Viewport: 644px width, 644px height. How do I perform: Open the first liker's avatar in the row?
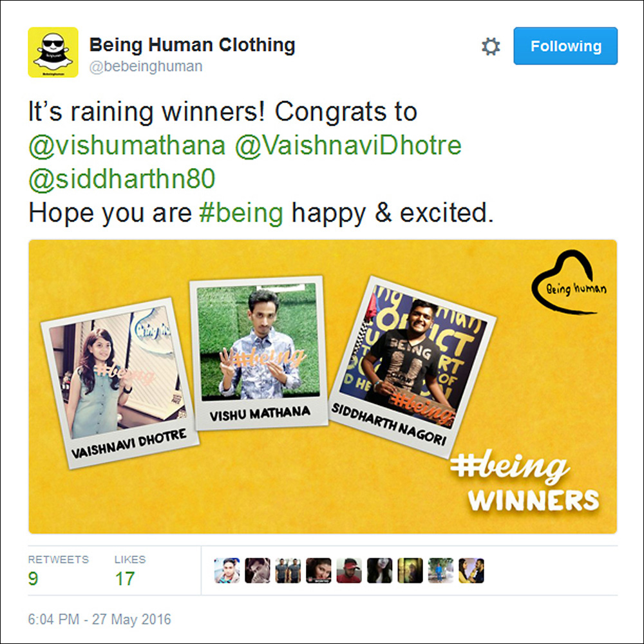227,571
